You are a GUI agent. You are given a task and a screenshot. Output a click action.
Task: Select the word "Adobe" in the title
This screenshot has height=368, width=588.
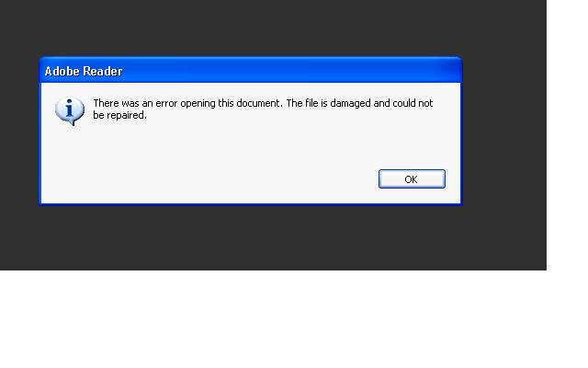click(62, 71)
